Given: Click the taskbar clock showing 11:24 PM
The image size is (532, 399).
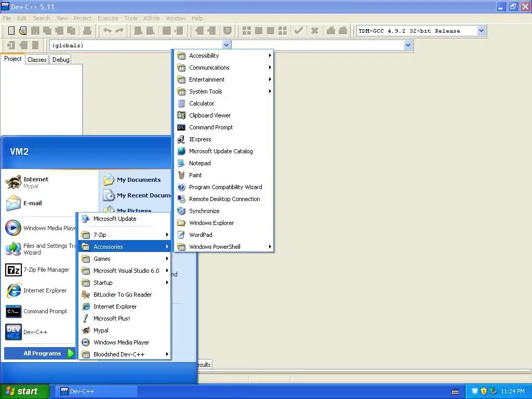Looking at the screenshot, I should 513,391.
